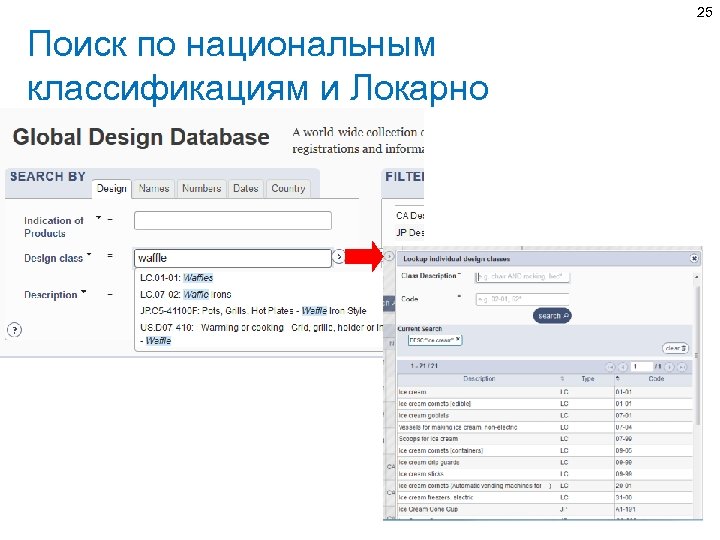Click the Code input in lookup dialog
This screenshot has height=540, width=720.
tap(522, 299)
